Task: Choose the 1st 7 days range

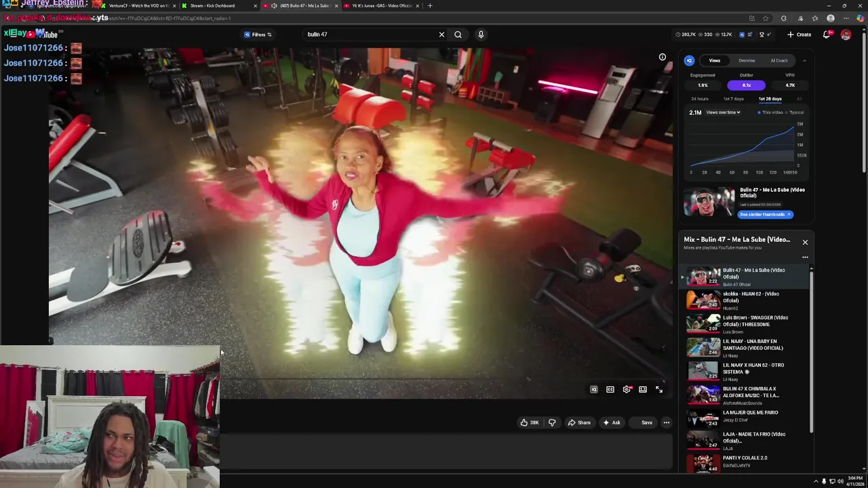Action: coord(733,99)
